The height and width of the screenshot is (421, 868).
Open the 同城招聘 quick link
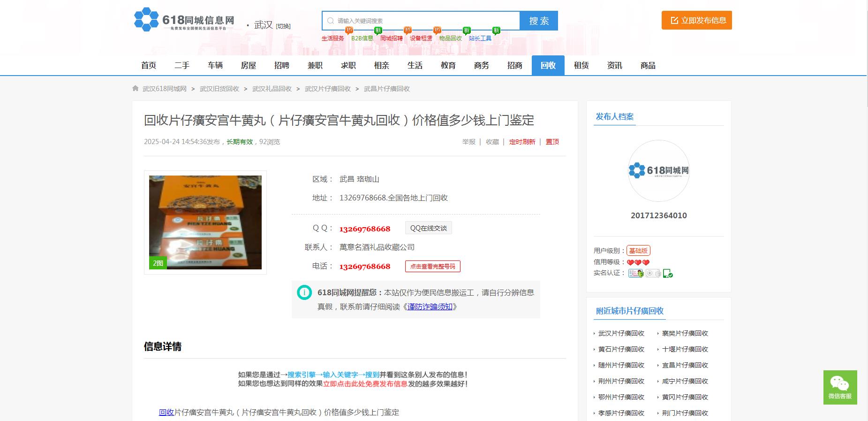click(391, 38)
